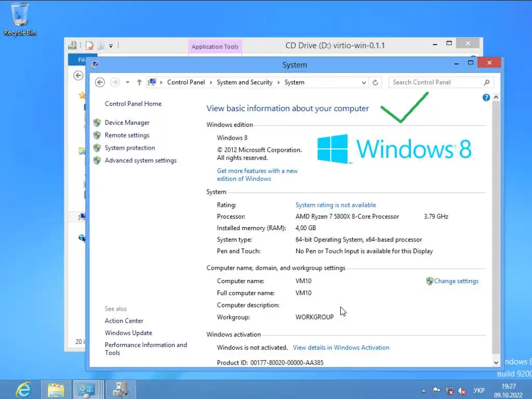Go to Control Panel Home
This screenshot has height=399, width=532.
click(x=133, y=103)
